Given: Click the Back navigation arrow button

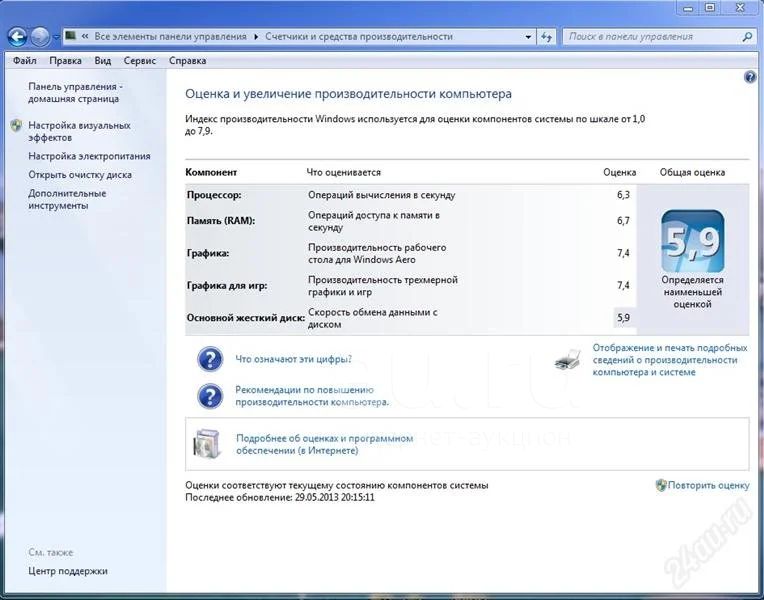Looking at the screenshot, I should pos(17,37).
